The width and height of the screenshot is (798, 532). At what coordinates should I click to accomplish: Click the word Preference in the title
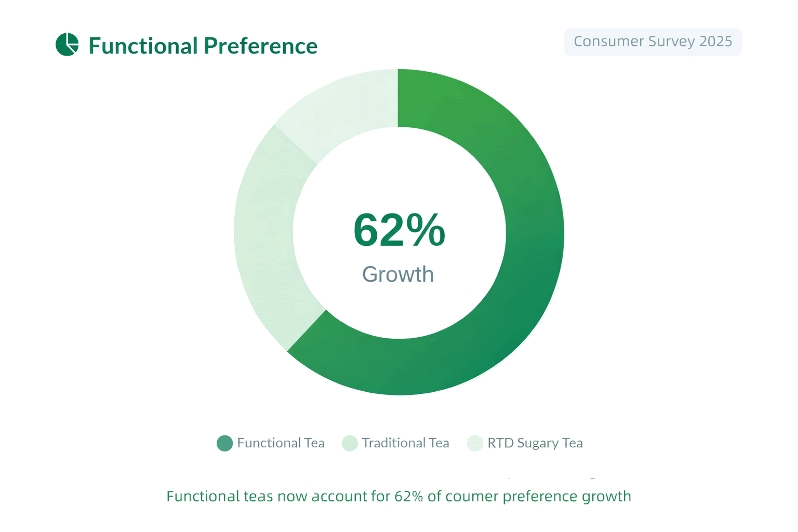coord(261,46)
